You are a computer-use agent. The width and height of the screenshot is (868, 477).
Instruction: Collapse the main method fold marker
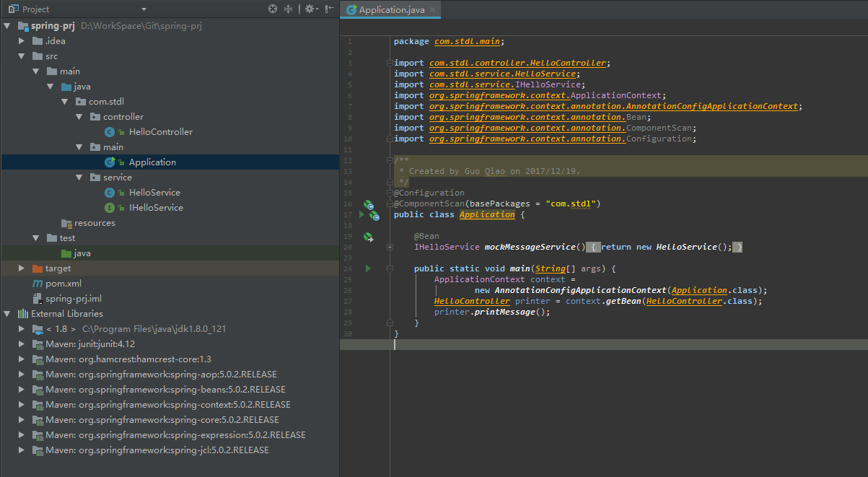(390, 268)
